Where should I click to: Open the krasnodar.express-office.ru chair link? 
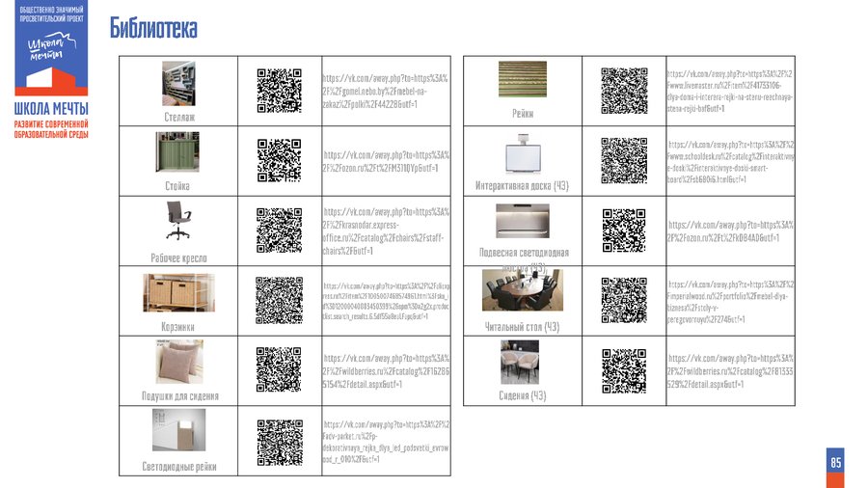[387, 231]
